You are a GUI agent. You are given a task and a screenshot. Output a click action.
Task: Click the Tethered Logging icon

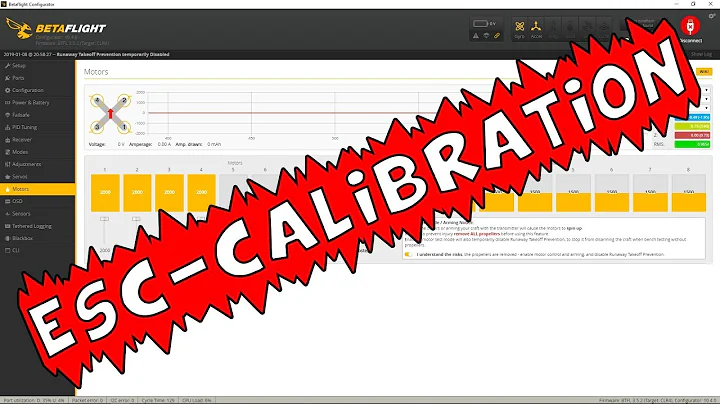7,226
